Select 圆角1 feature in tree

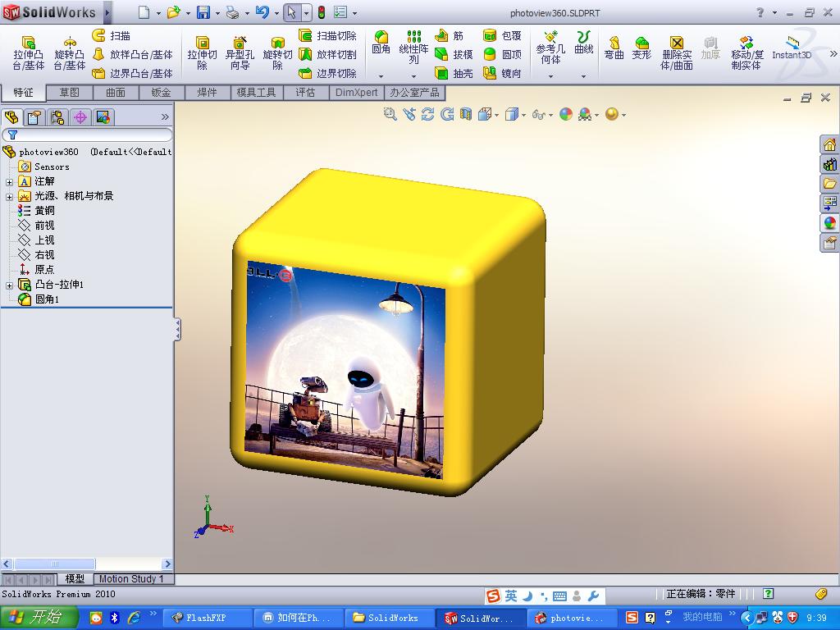[x=39, y=299]
